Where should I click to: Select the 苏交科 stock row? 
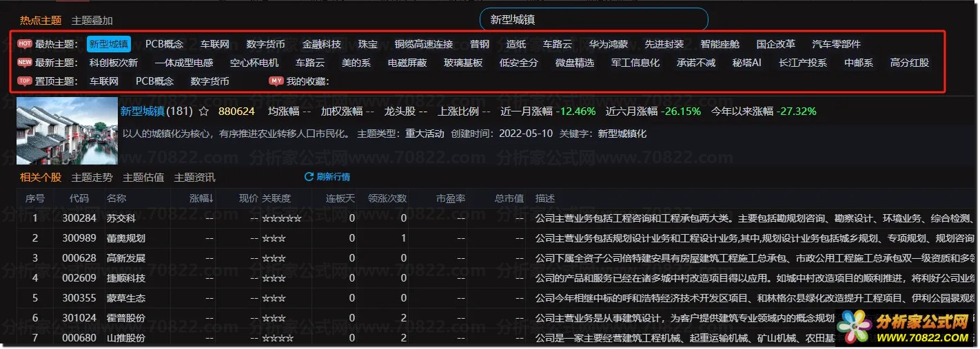click(x=496, y=218)
